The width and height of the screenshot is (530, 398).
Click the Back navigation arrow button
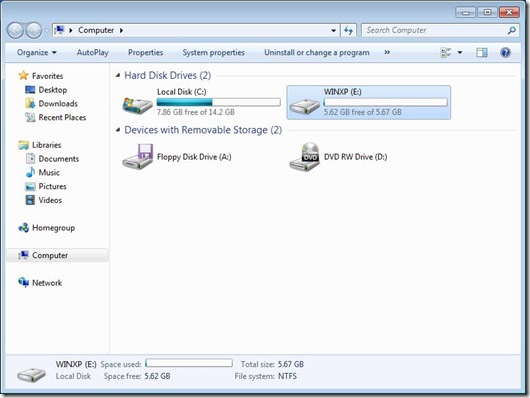(15, 30)
